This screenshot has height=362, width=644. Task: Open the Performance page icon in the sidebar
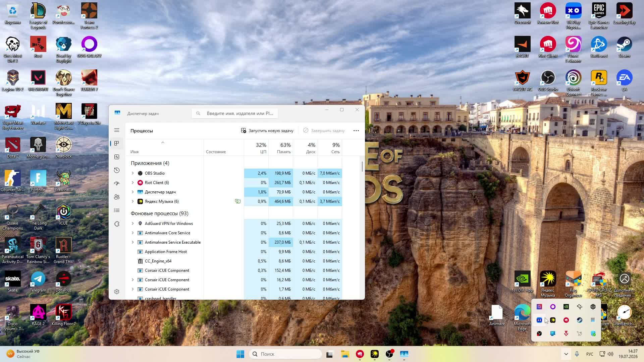[117, 157]
